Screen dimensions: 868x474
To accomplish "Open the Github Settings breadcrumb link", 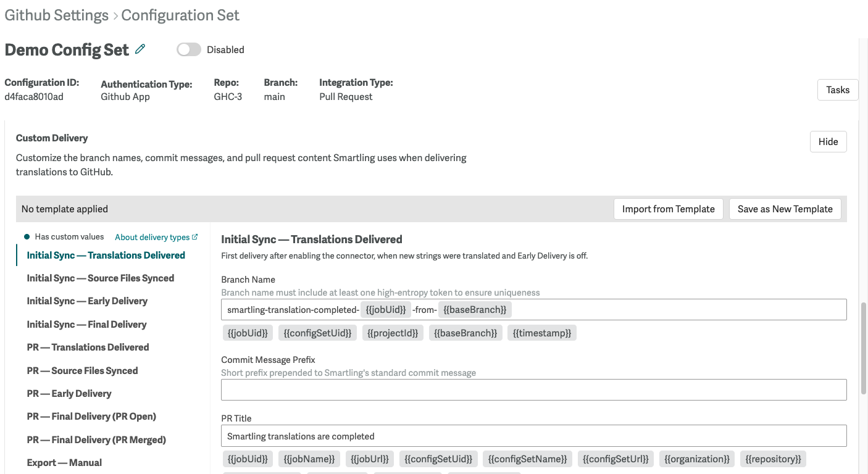I will click(56, 15).
